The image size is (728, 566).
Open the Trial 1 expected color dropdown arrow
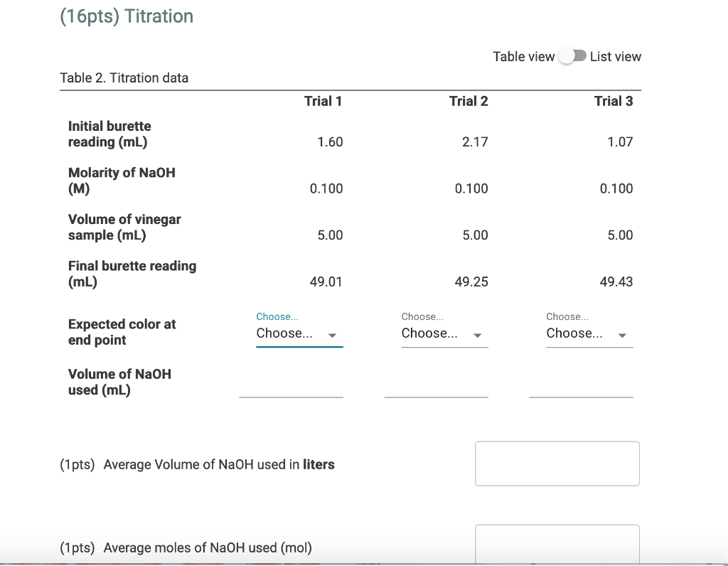click(331, 336)
